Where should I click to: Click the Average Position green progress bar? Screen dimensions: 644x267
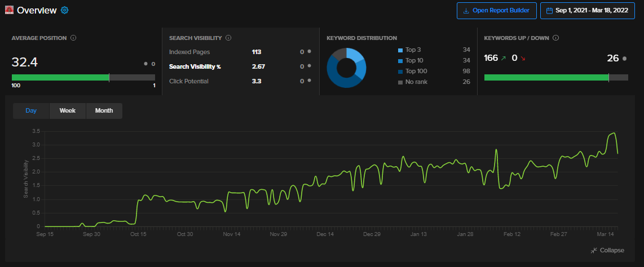(60, 78)
